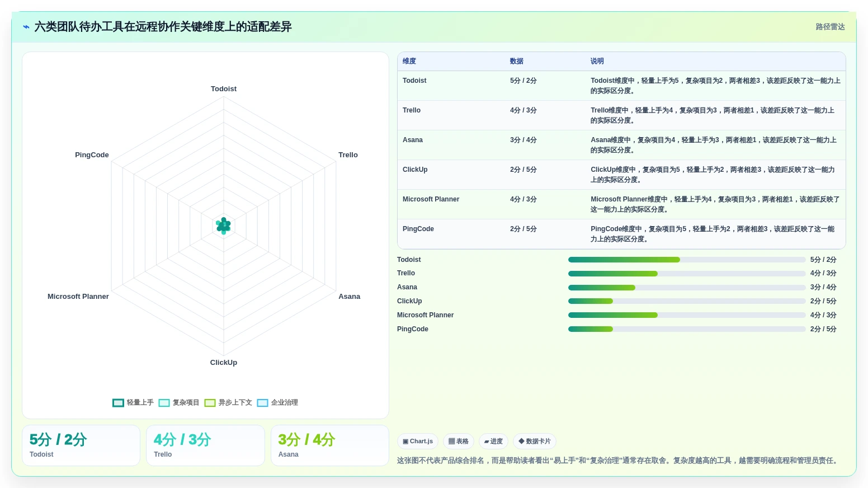This screenshot has height=488, width=868.
Task: Click the PingCode description text in table
Action: pyautogui.click(x=713, y=234)
